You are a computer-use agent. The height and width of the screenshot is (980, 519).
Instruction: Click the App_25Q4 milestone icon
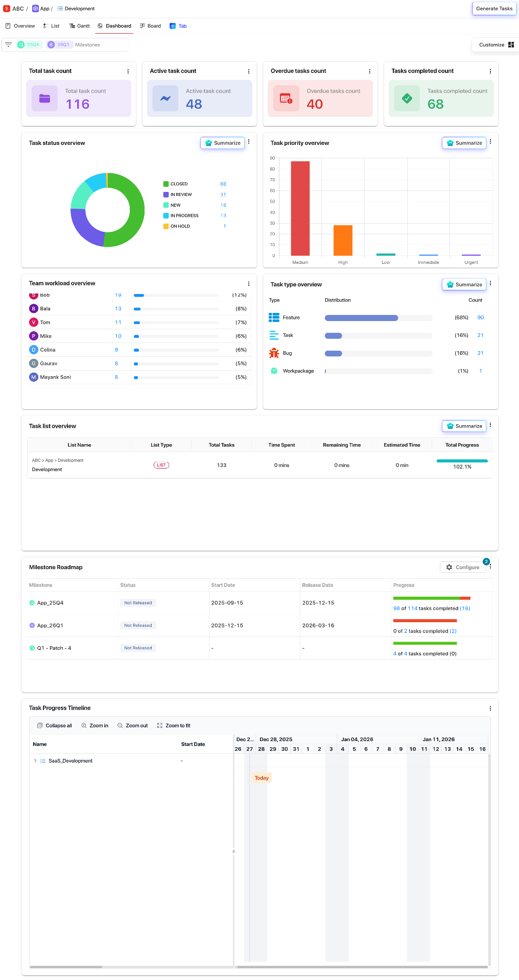point(32,603)
